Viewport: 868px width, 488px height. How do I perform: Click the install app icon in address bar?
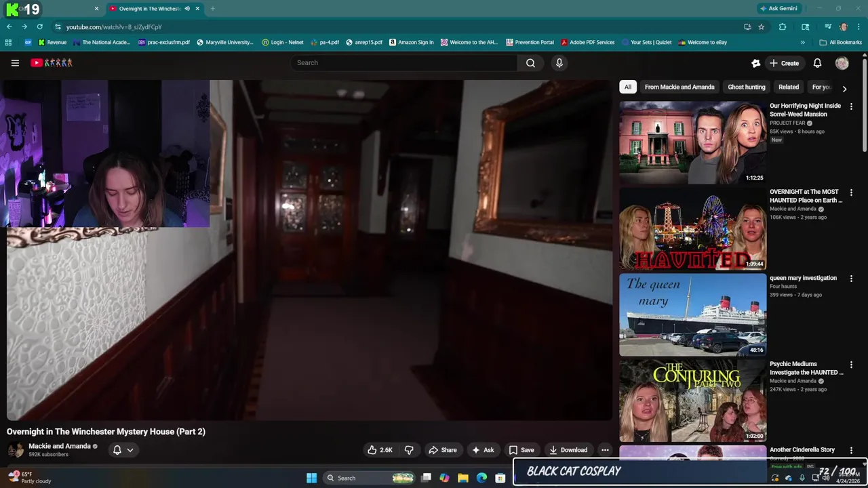(x=747, y=26)
